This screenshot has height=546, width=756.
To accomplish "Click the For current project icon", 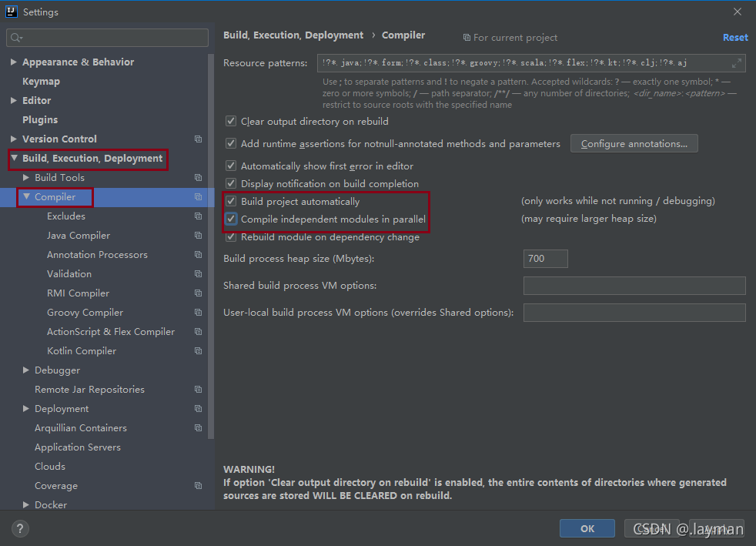I will point(467,38).
